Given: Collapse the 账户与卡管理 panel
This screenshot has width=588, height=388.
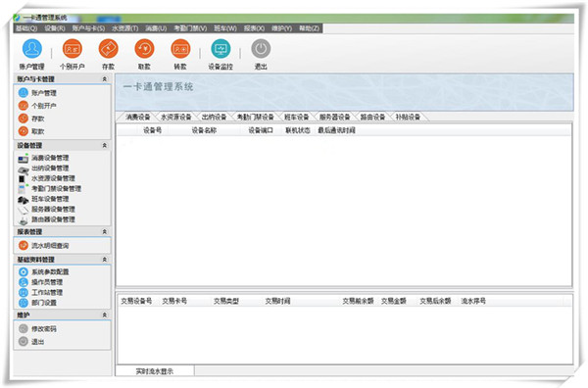Looking at the screenshot, I should click(105, 79).
